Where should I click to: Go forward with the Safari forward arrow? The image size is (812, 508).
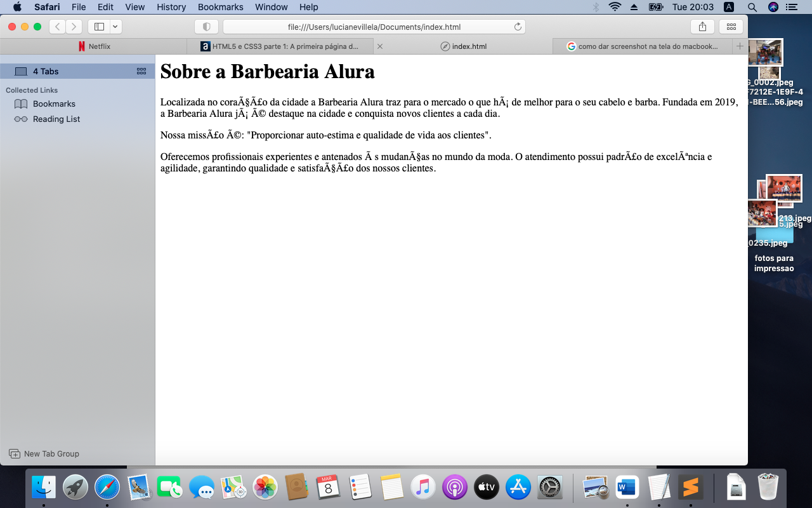pyautogui.click(x=74, y=27)
